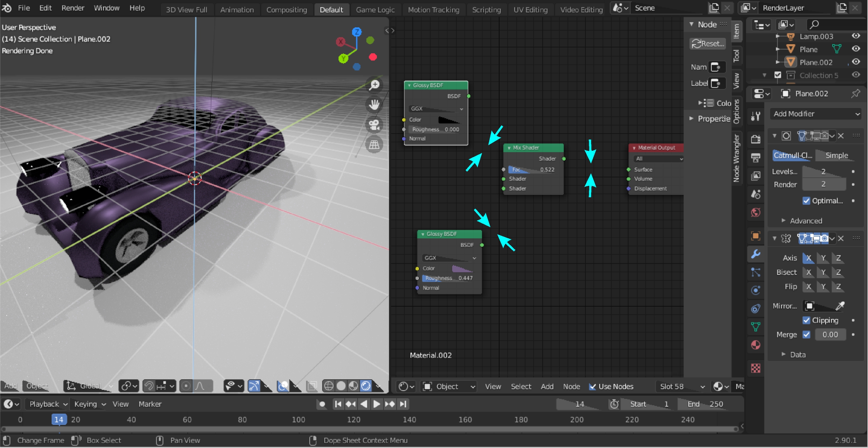
Task: Switch to orthographic grid view icon
Action: click(x=374, y=144)
